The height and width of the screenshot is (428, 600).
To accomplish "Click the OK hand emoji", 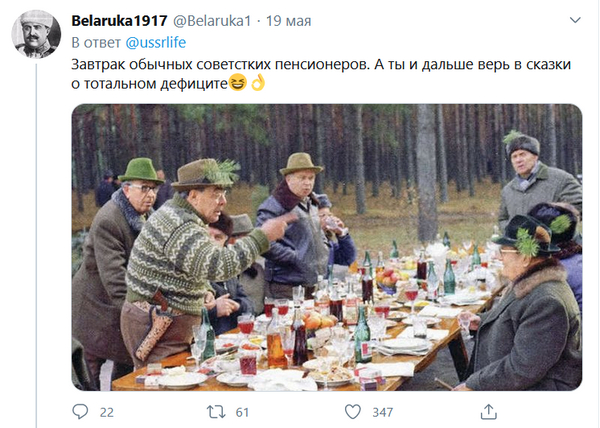I will click(x=258, y=83).
